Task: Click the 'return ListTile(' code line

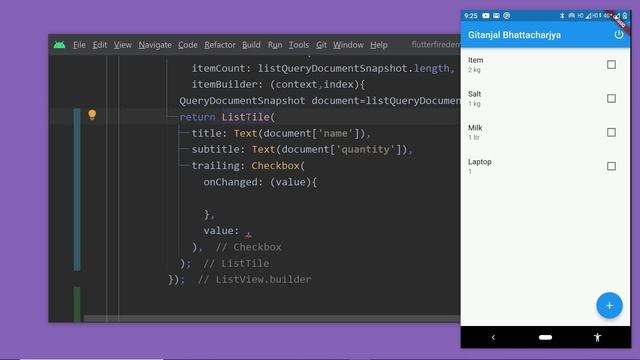Action: 227,117
